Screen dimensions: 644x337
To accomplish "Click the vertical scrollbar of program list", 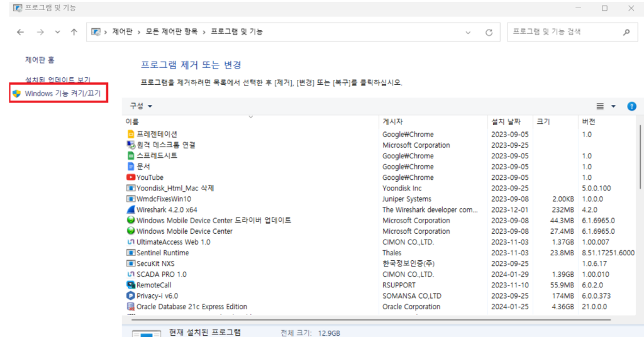I will point(640,156).
